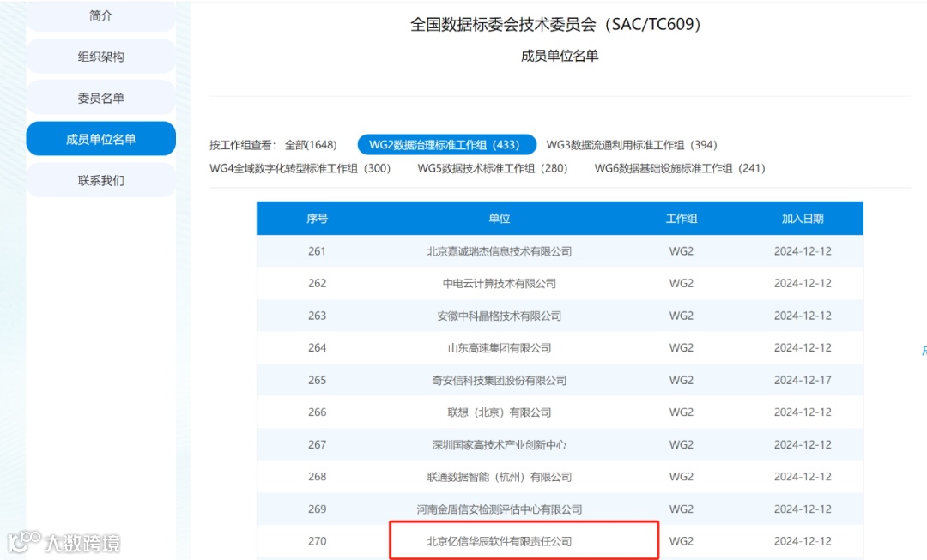Click 安徽中科晶格技术有限公司 in row 263
927x560 pixels.
click(x=499, y=316)
